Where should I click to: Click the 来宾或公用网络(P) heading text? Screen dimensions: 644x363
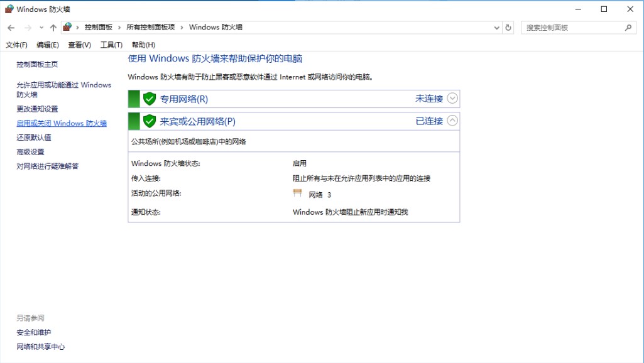pos(197,122)
